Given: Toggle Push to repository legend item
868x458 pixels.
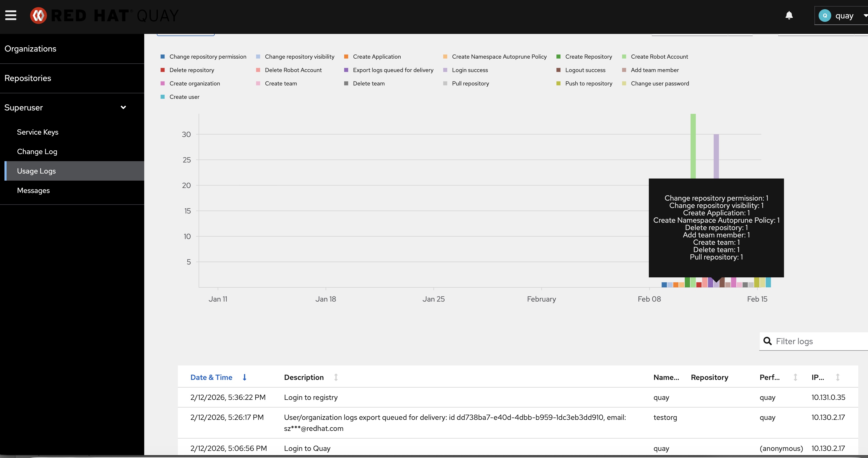Looking at the screenshot, I should point(588,83).
